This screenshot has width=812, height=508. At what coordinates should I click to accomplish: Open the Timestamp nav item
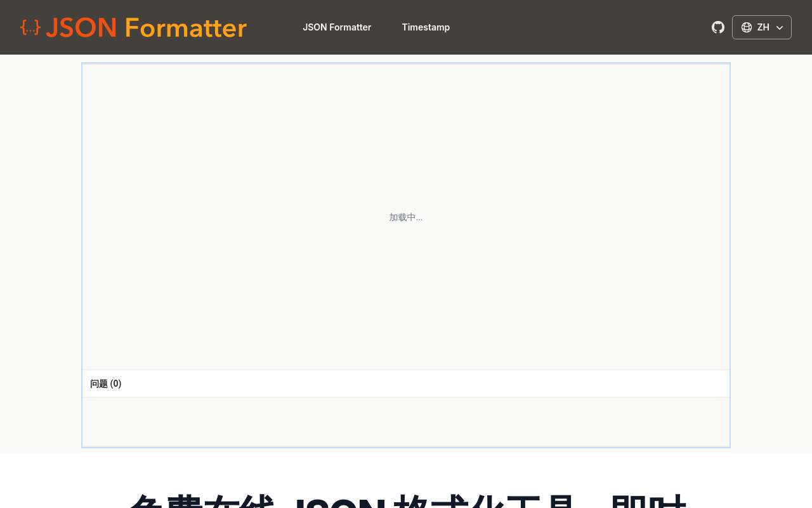(x=426, y=27)
